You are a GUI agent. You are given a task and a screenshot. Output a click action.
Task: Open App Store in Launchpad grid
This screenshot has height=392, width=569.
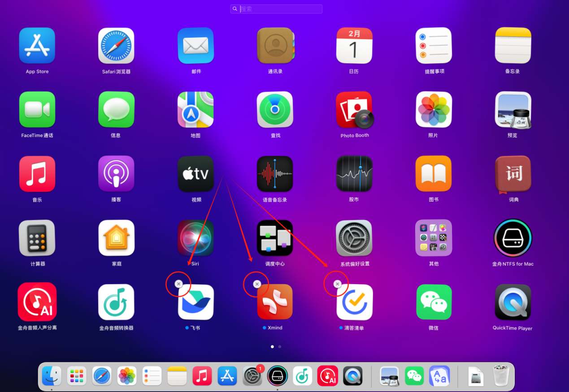tap(37, 46)
